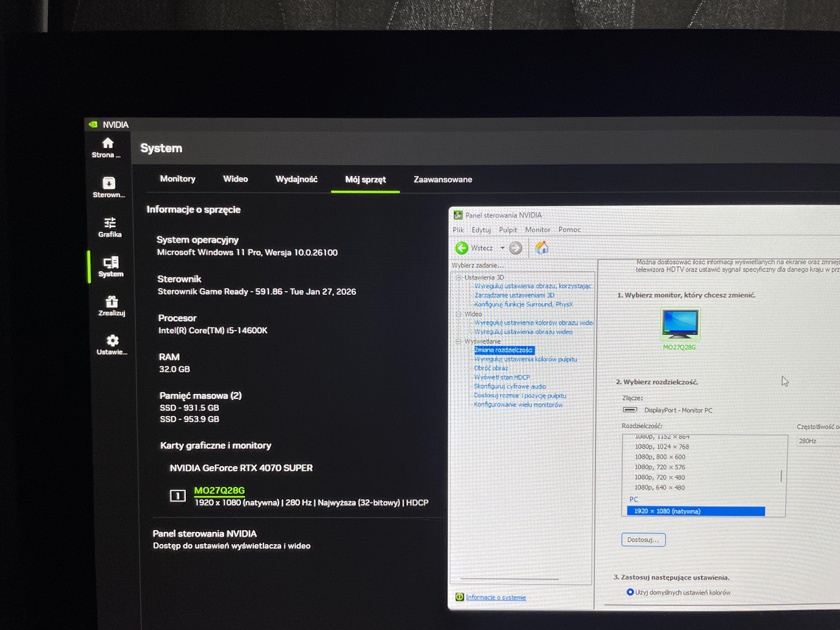Open the Strona home sidebar icon
Viewport: 840px width, 630px height.
tap(107, 144)
